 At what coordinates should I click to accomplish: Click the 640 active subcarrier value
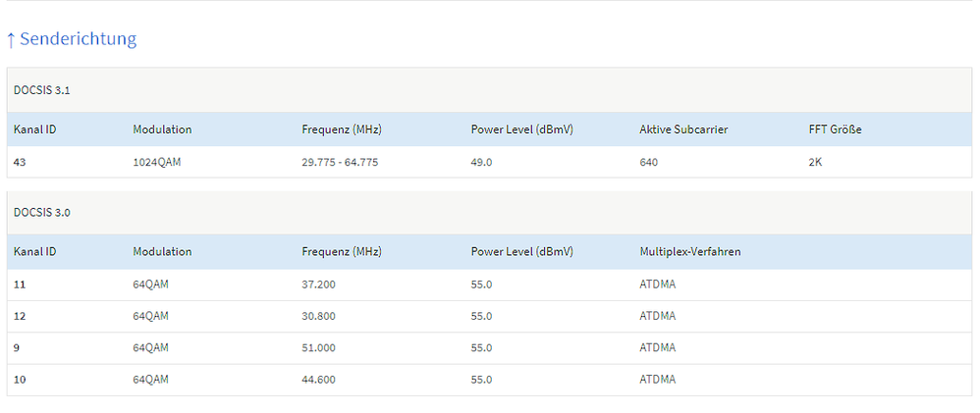649,162
